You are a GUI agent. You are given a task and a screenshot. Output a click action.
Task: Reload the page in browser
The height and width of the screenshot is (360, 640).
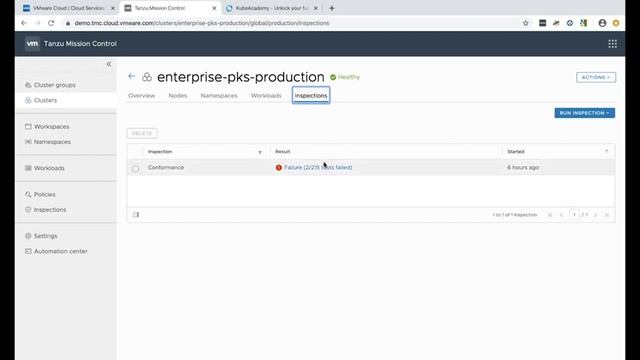click(51, 23)
